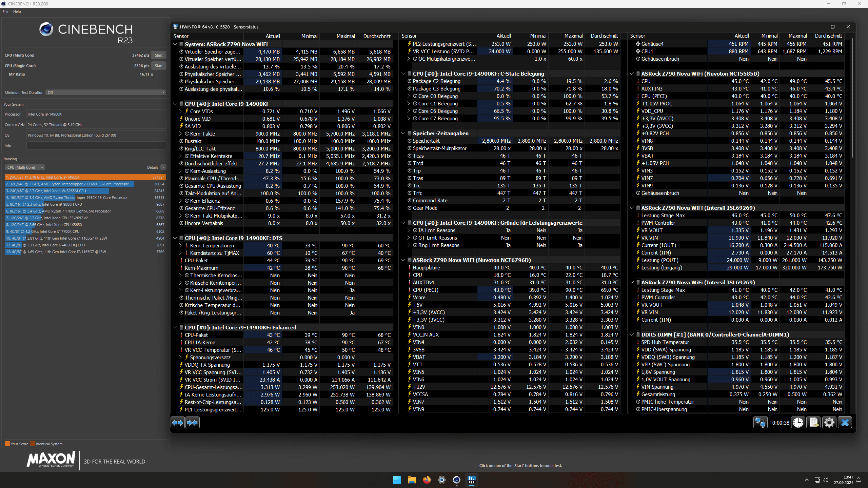Start the CPU Single Core test
The image size is (868, 488).
tap(158, 66)
